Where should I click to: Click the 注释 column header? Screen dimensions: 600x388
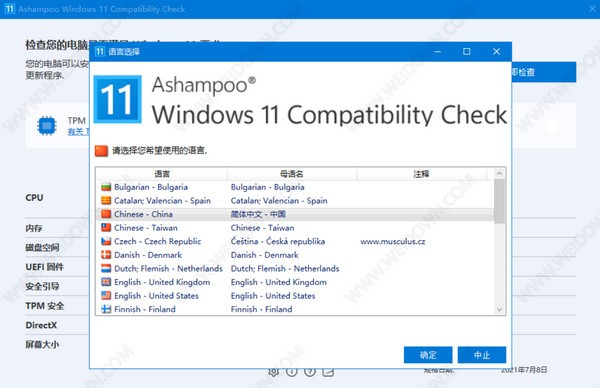[x=421, y=174]
